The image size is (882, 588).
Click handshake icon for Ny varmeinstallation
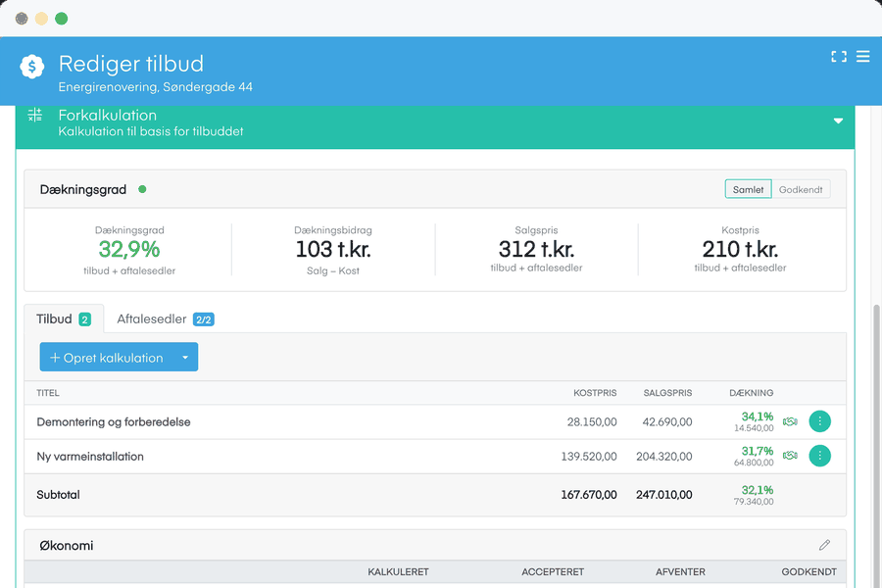[x=790, y=456]
